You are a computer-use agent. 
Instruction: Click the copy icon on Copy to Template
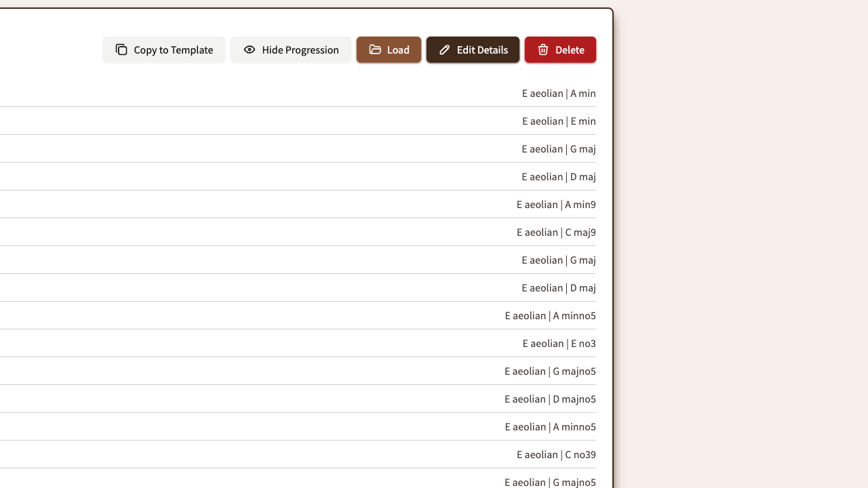point(121,49)
